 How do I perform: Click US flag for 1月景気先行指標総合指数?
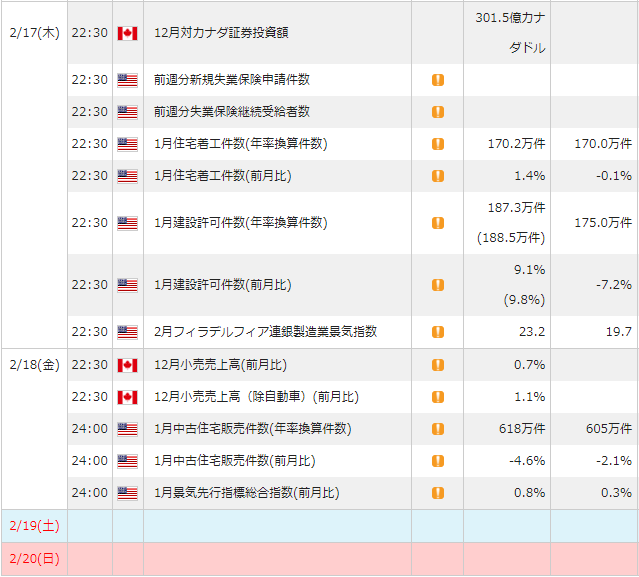click(128, 493)
